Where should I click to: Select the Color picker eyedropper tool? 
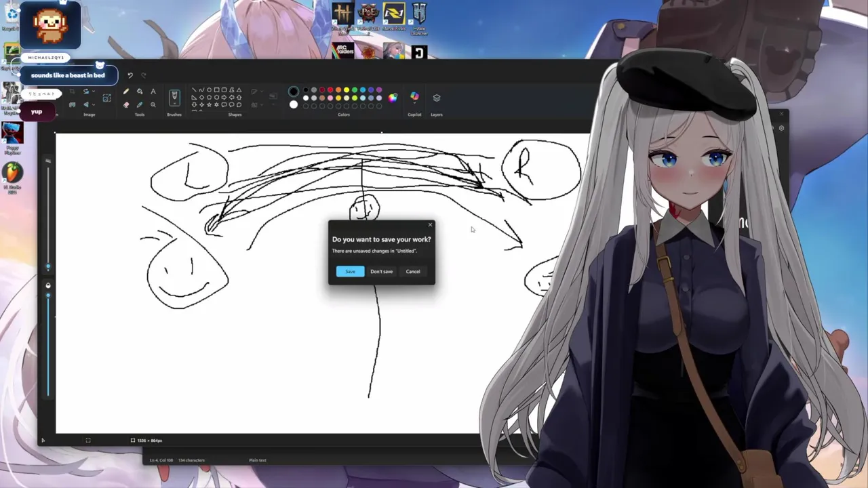click(x=140, y=104)
